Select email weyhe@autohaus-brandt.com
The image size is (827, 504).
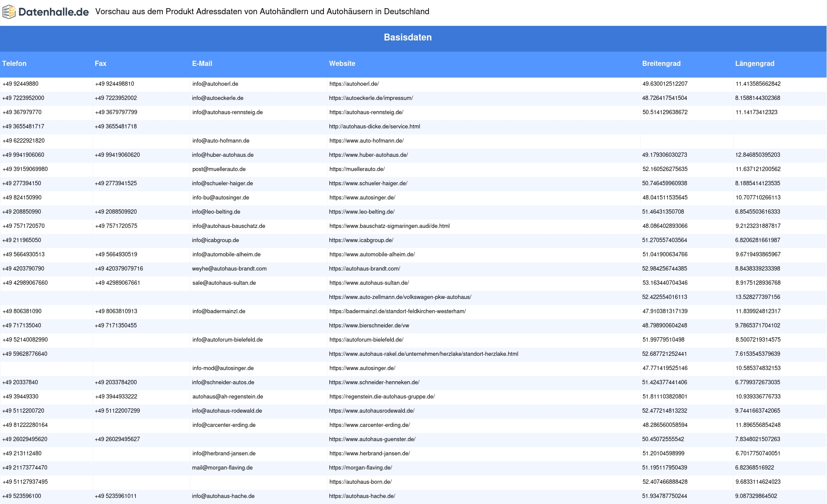pyautogui.click(x=229, y=269)
